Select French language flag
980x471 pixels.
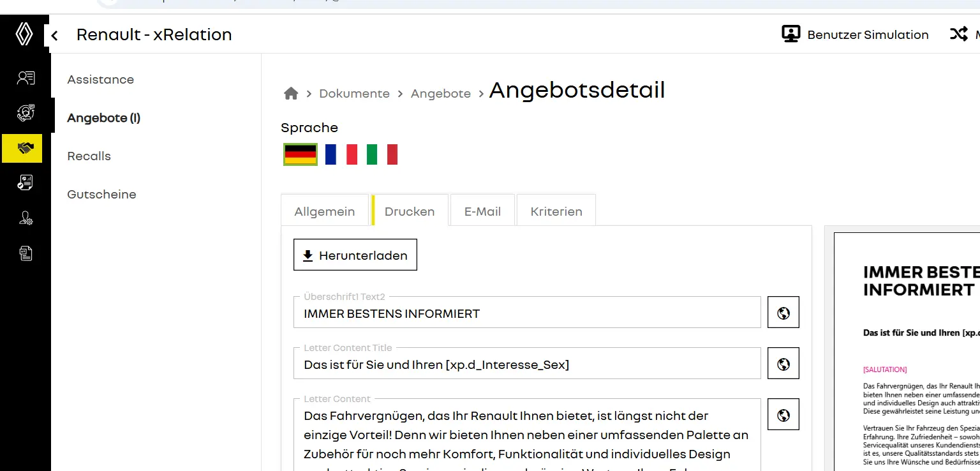coord(341,154)
